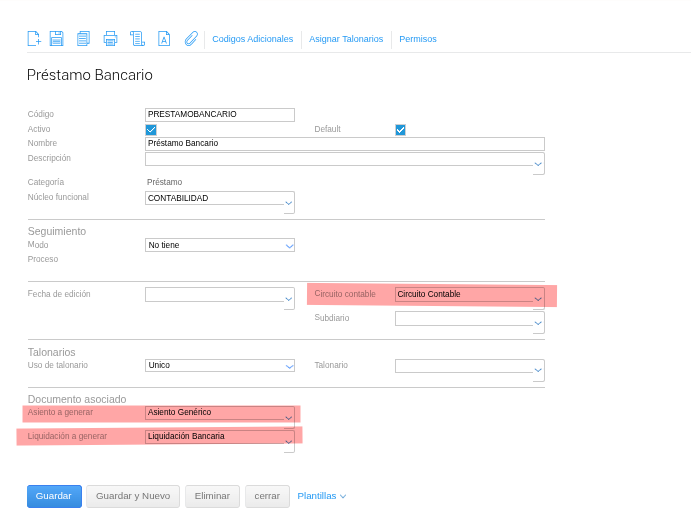Open Codigos Adicionales menu item
691x522 pixels.
point(252,39)
